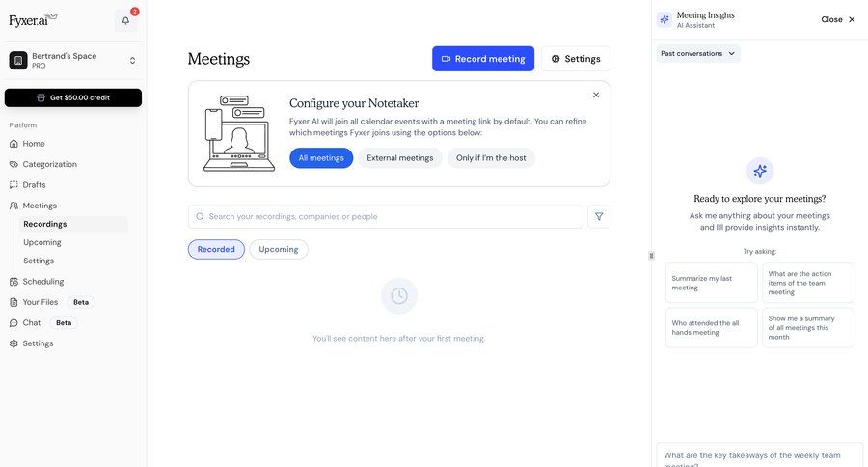Click the search magnifier icon

click(x=200, y=216)
